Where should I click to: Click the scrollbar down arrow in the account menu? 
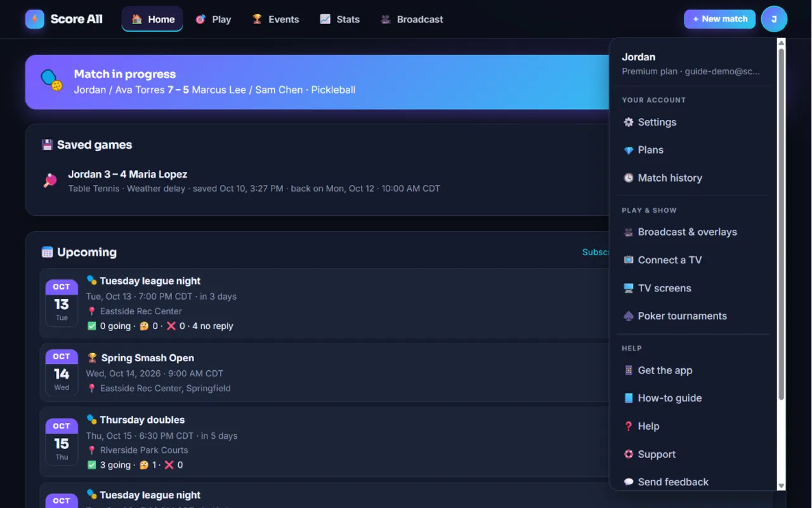(782, 486)
